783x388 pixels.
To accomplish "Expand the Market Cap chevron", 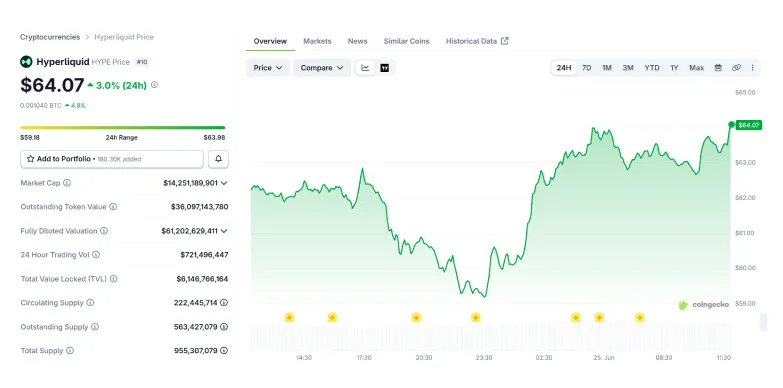I will coord(224,183).
